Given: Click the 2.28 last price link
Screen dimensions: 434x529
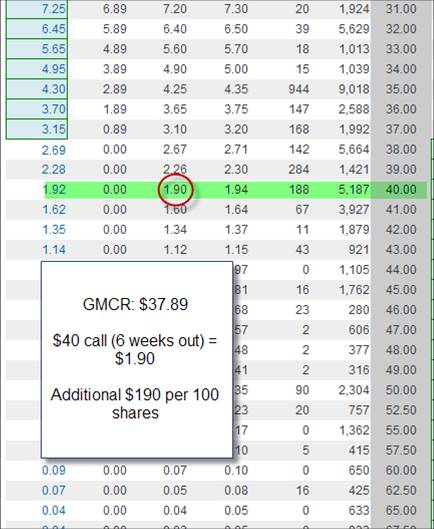Looking at the screenshot, I should (x=53, y=169).
